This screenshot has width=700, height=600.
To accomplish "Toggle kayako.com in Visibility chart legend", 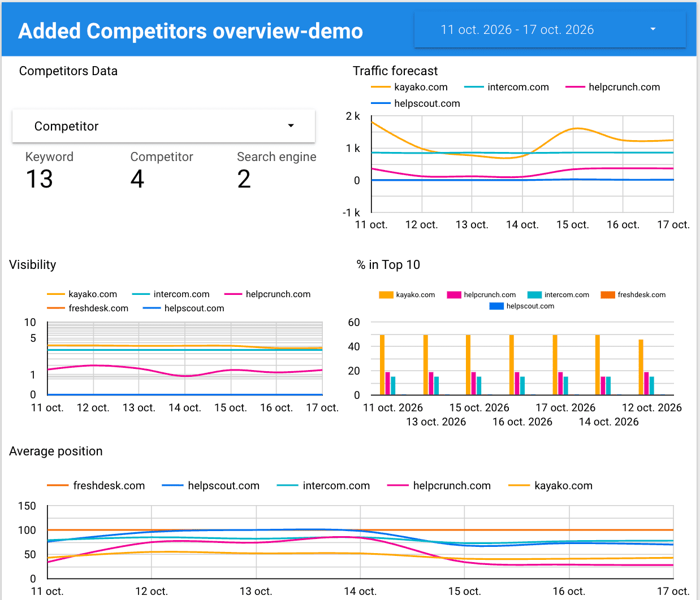I will (x=82, y=294).
